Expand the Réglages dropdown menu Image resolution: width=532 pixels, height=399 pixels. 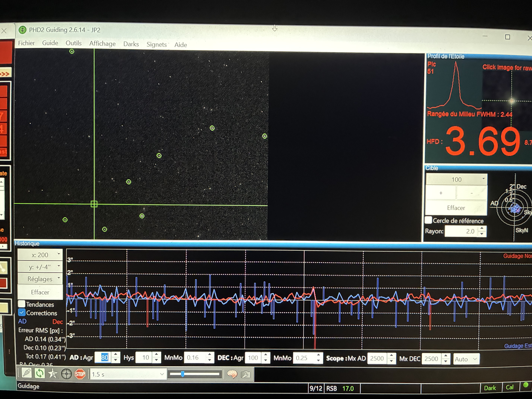coord(40,279)
